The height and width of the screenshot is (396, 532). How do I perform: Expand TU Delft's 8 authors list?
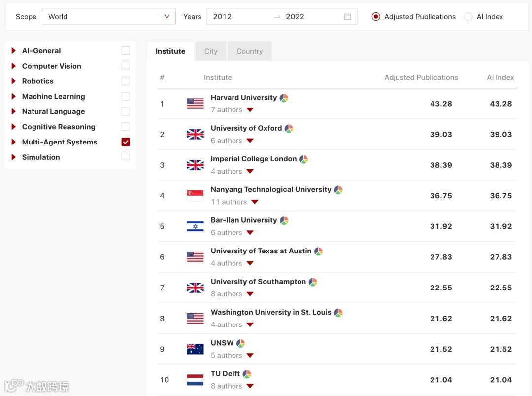point(250,386)
